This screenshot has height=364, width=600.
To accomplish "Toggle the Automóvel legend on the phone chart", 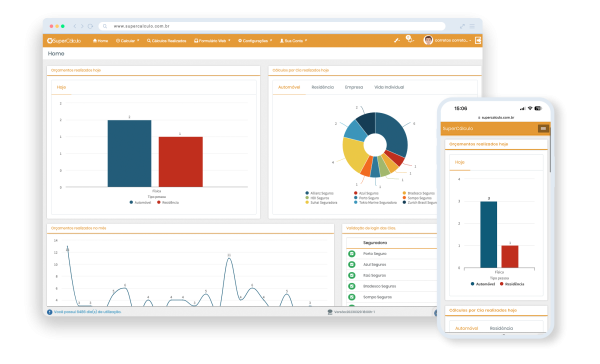I will 483,284.
